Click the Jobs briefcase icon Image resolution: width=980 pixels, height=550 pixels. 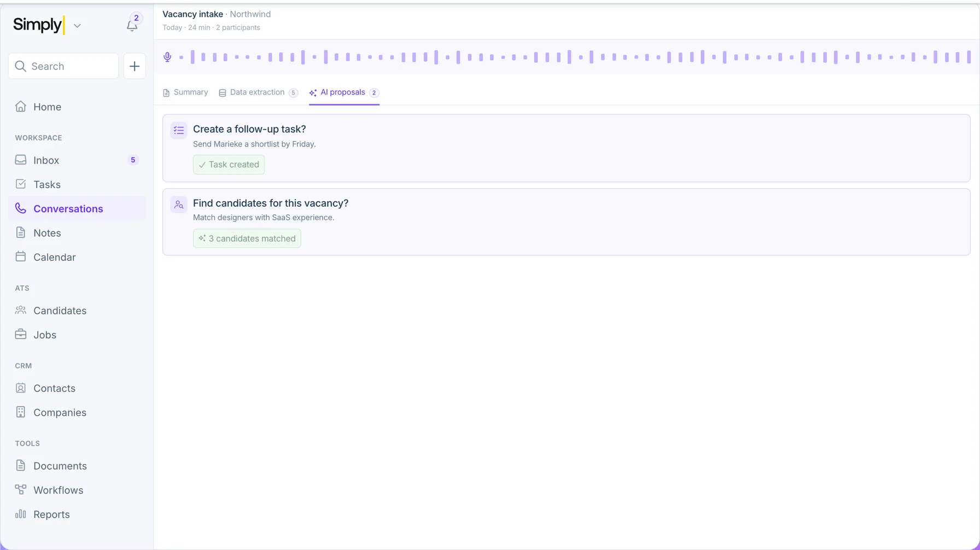[21, 334]
